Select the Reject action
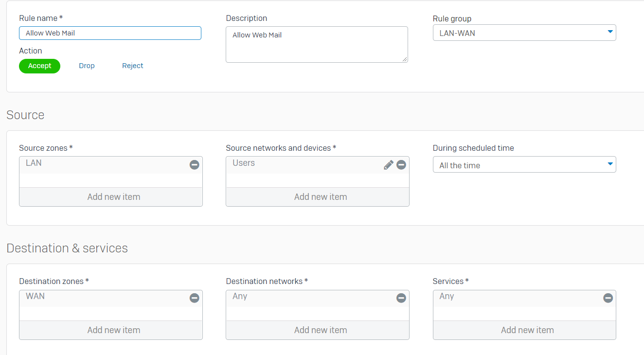The width and height of the screenshot is (644, 355). point(132,66)
